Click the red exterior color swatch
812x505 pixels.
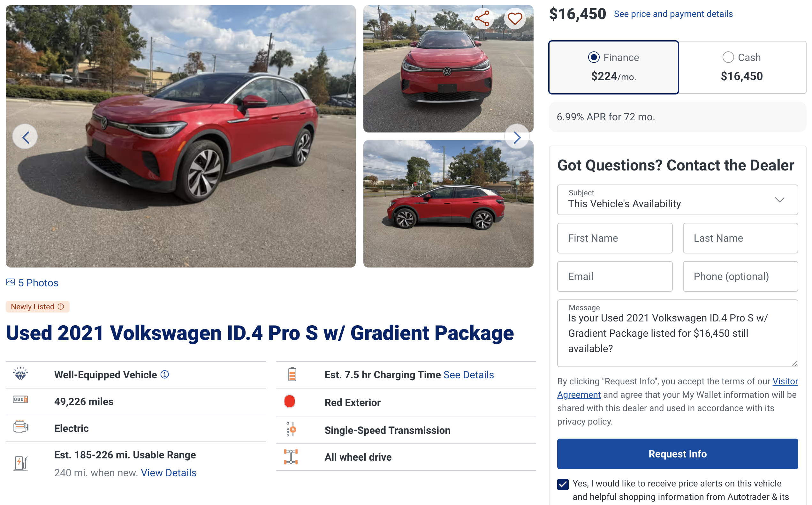click(290, 402)
